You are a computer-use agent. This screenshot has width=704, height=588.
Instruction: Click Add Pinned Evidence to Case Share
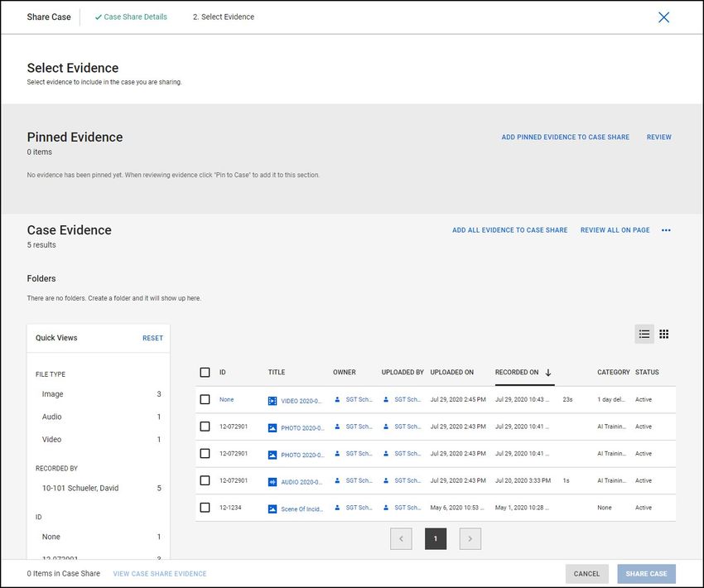coord(565,137)
